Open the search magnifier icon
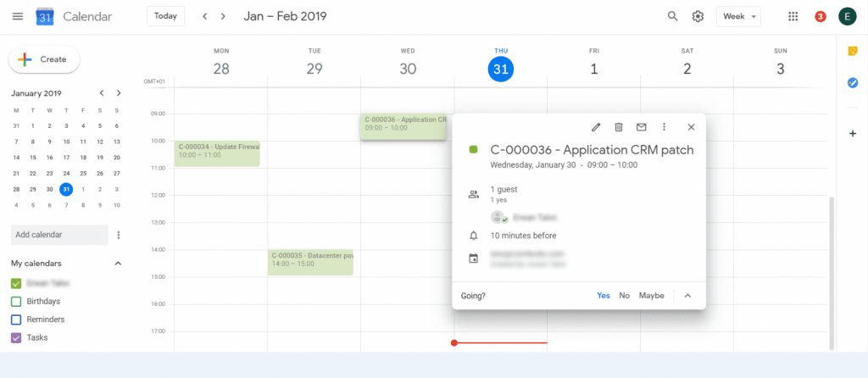The image size is (868, 378). pyautogui.click(x=673, y=16)
